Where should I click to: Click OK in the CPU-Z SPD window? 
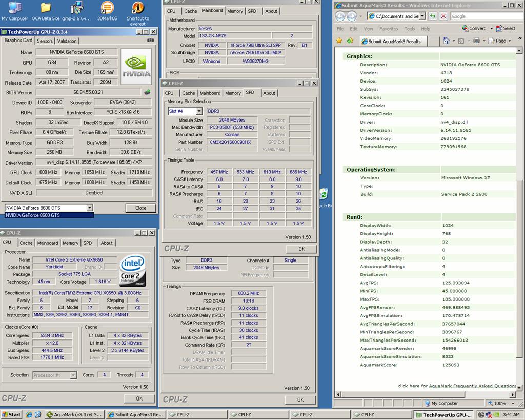pos(301,249)
